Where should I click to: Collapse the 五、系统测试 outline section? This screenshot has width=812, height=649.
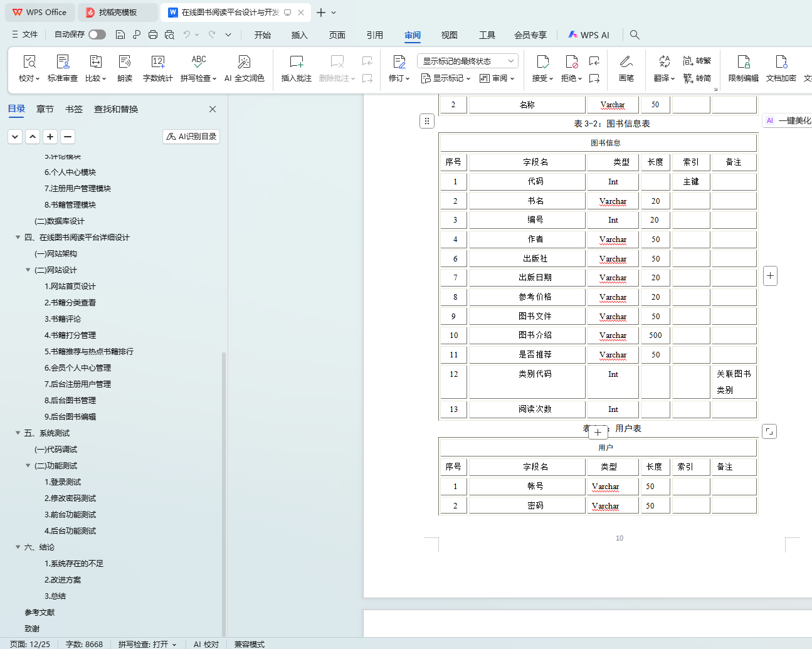point(18,433)
